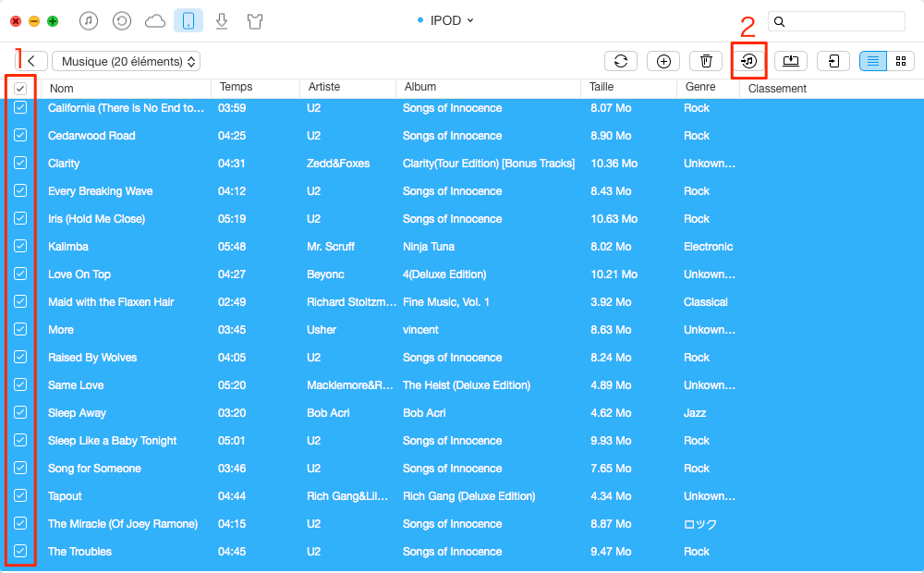The width and height of the screenshot is (924, 573).
Task: Add music with the plus button
Action: tap(663, 61)
